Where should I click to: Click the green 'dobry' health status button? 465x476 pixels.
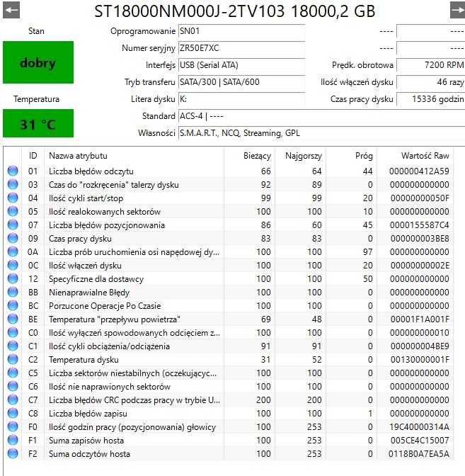pyautogui.click(x=38, y=62)
